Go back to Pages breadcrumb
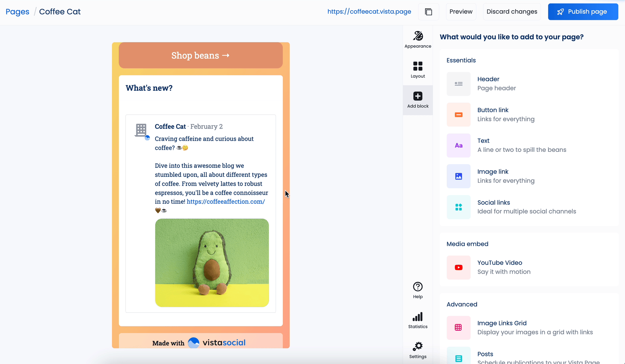625x364 pixels. 17,11
